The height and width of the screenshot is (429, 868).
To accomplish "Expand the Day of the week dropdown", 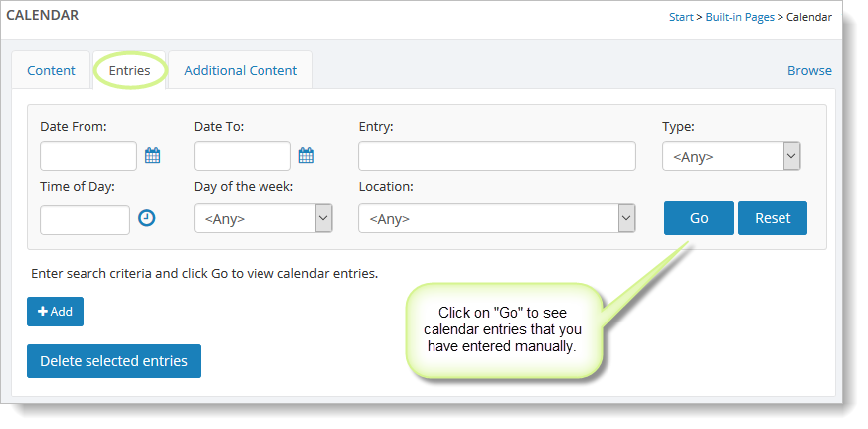I will point(262,218).
